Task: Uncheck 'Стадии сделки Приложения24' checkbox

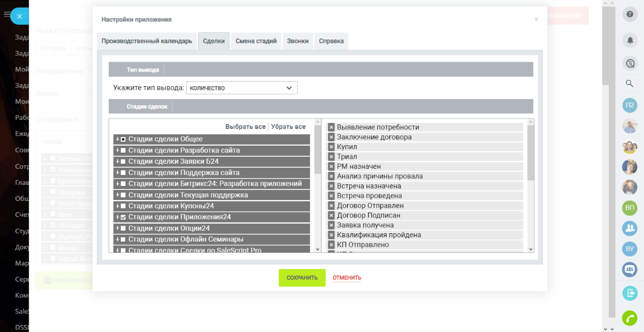Action: [123, 218]
